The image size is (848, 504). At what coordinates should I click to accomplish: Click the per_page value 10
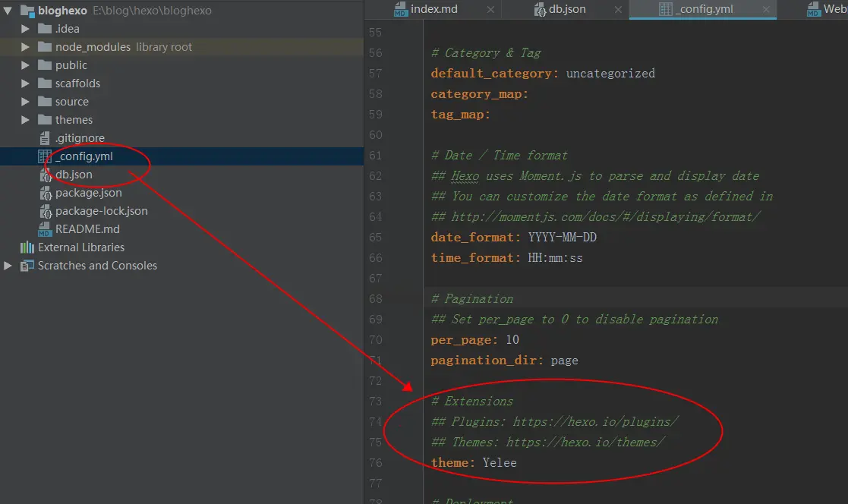(x=512, y=339)
